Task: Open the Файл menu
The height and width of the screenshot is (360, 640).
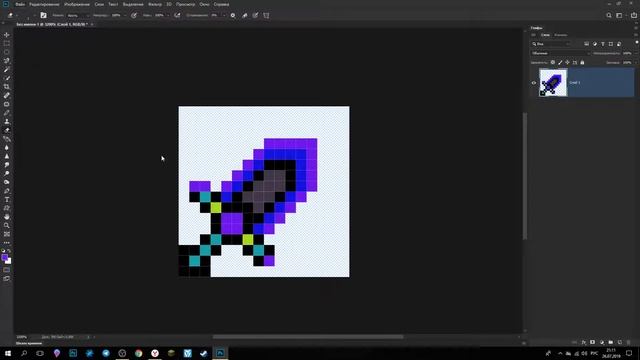Action: pos(20,4)
